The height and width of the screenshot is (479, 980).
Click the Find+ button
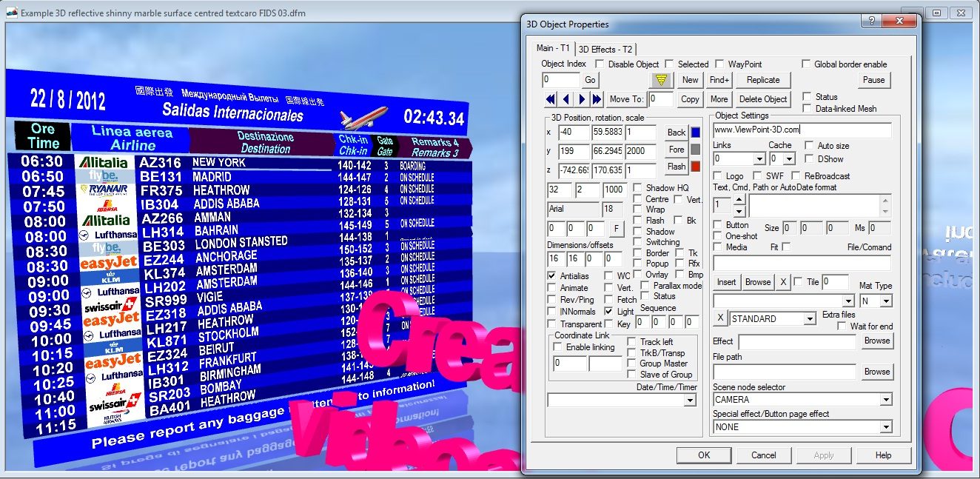pyautogui.click(x=719, y=80)
